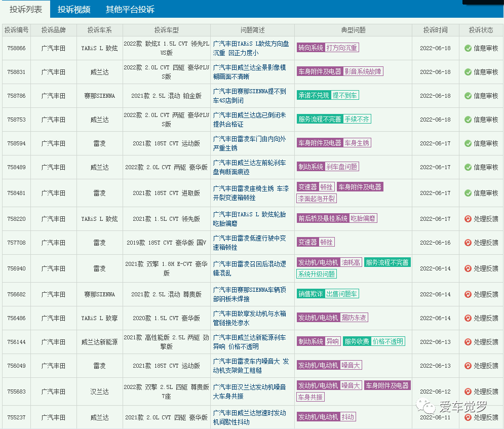
Task: Open complaint 雷凌座椅生锈 车漆开裂变速箱顿挫
Action: 251,193
